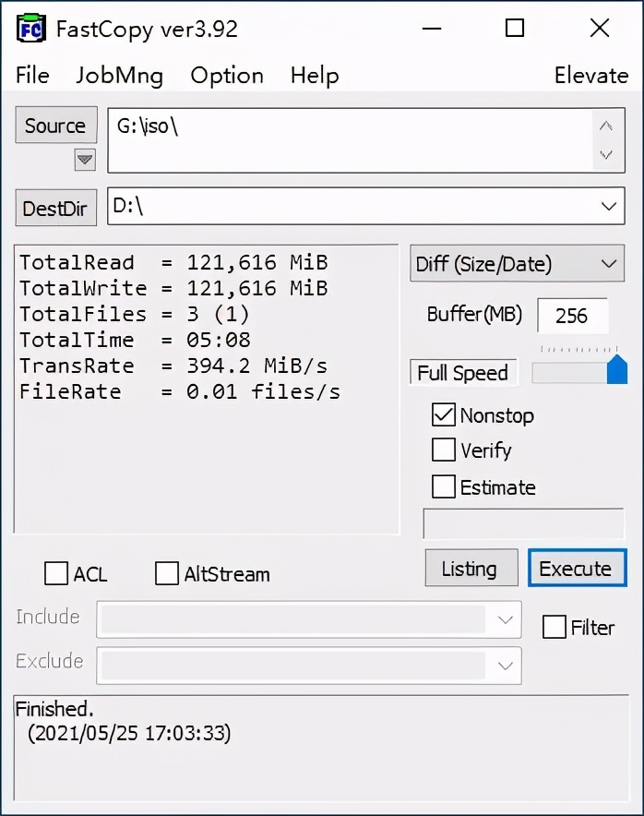Click the timestamp (2021/05/25 17:03:33)

pyautogui.click(x=129, y=733)
